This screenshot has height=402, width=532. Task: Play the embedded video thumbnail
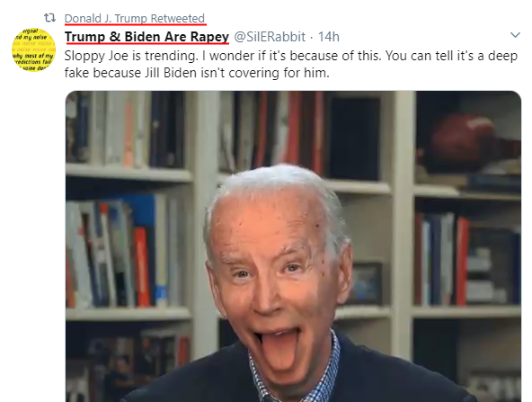pos(293,246)
